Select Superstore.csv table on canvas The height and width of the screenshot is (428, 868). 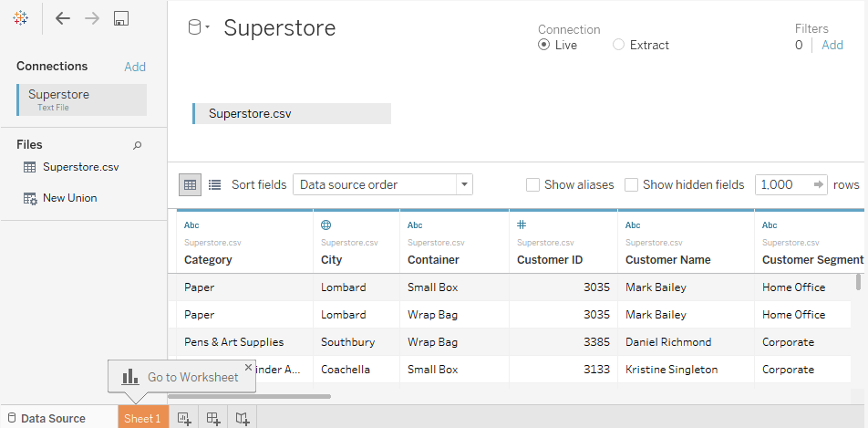pos(292,114)
